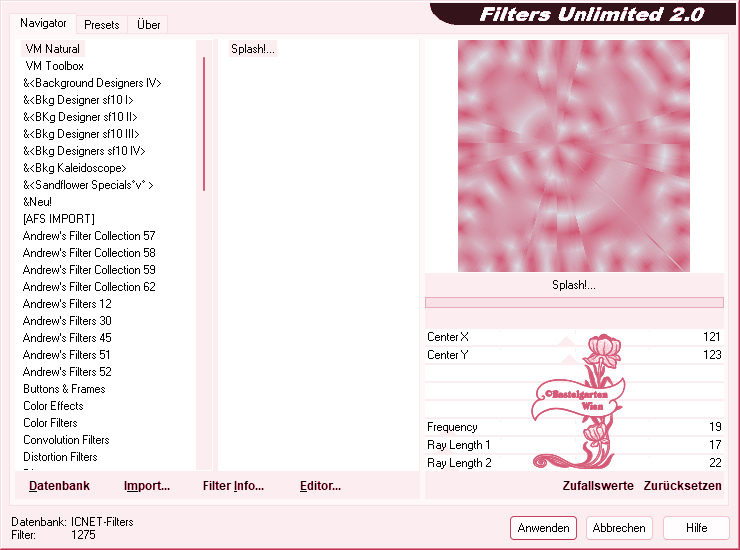Choose Andrew's Filters 52
Screen dimensions: 740x550
click(67, 372)
